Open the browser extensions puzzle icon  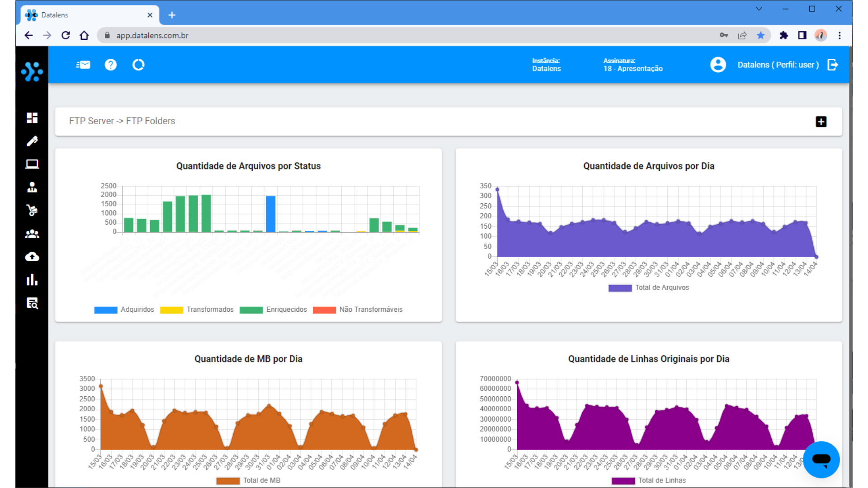click(784, 35)
